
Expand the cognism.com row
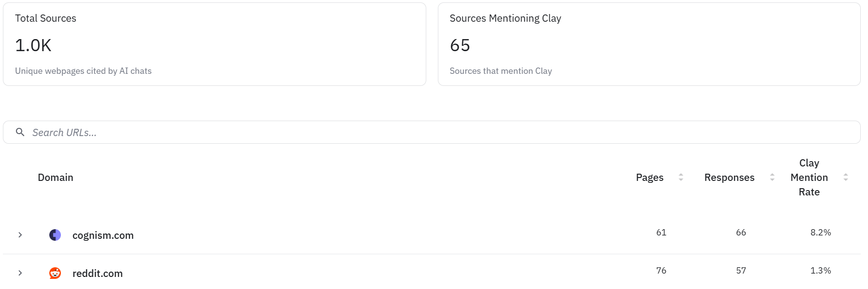click(20, 235)
